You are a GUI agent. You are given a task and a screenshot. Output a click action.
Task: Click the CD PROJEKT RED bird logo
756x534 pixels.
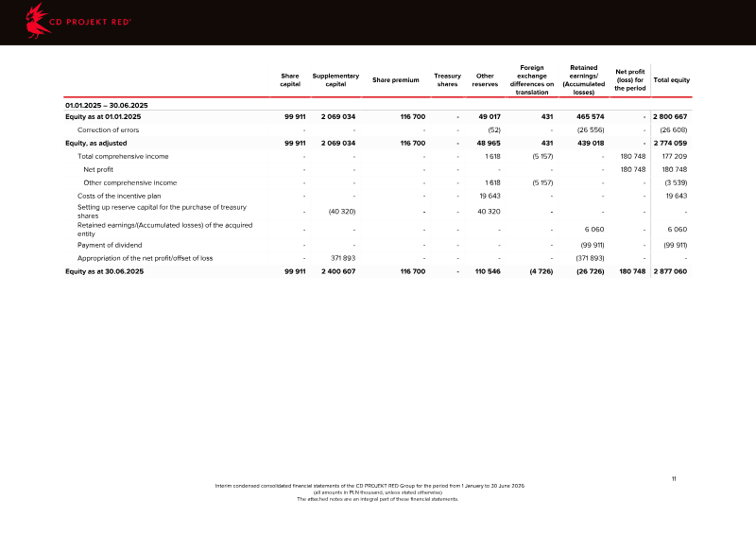tap(38, 21)
